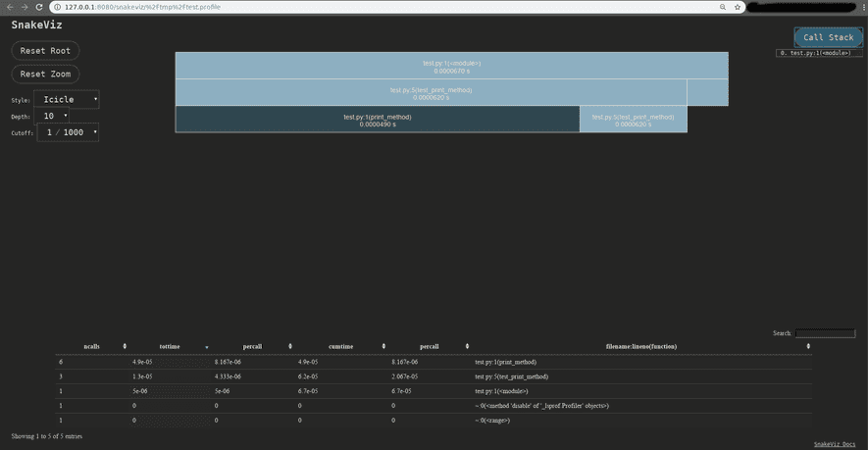Click the table Search input field
868x450 pixels.
[x=825, y=333]
